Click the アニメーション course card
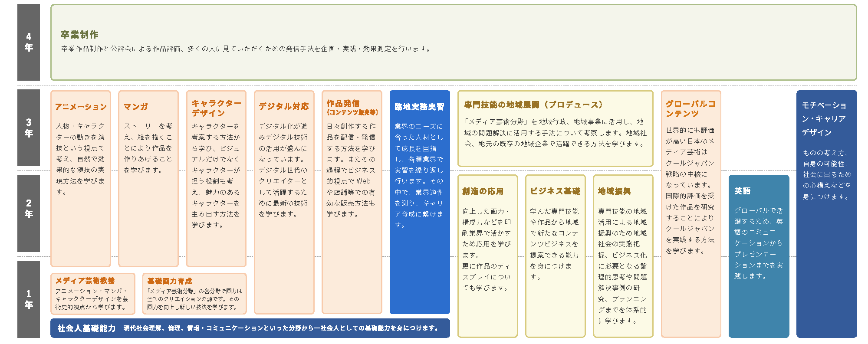Viewport: 868px width, 344px height. [81, 178]
